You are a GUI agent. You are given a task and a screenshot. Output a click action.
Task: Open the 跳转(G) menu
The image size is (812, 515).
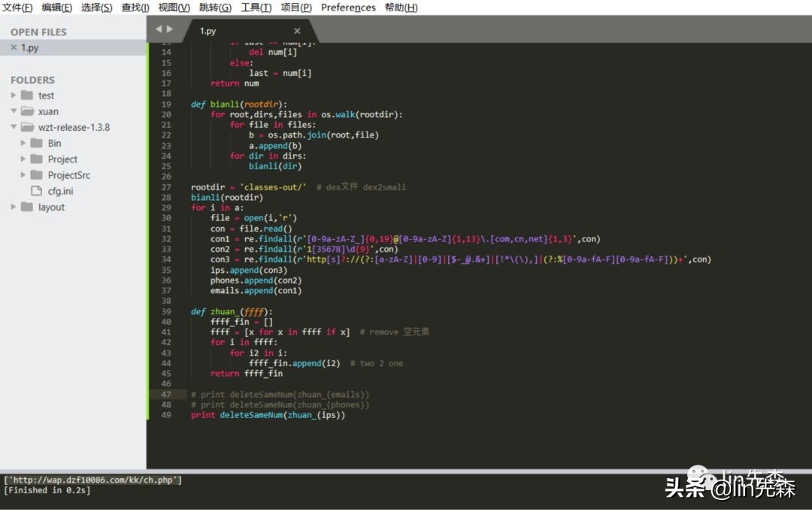(x=216, y=8)
